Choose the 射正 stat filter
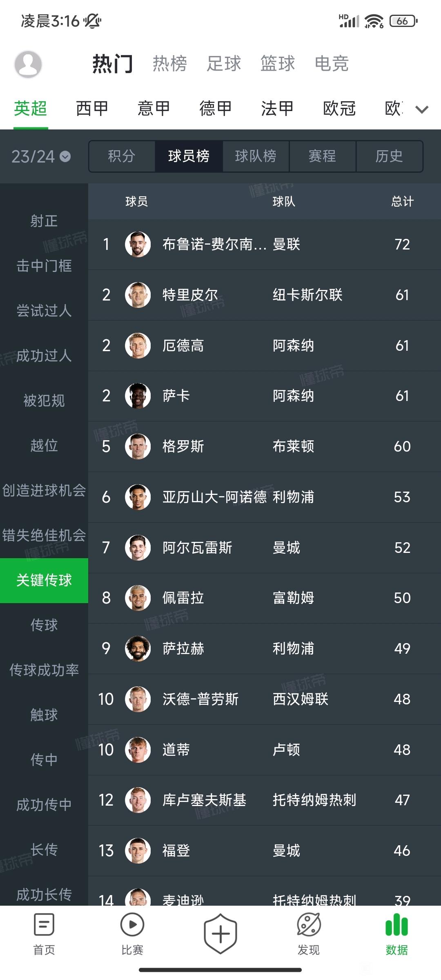This screenshot has width=441, height=980. (44, 221)
